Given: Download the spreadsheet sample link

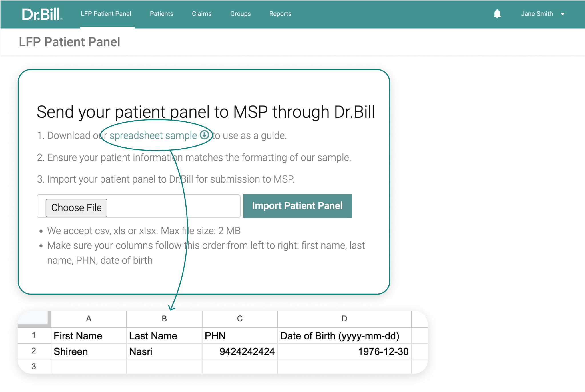Looking at the screenshot, I should (153, 135).
